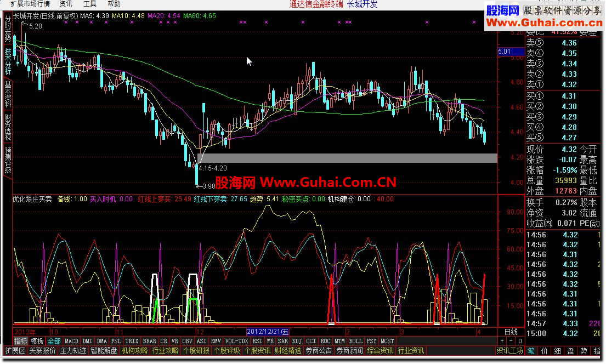Screen dimensions: 606x364
Task: Open the 关联报价 tab
Action: click(x=43, y=351)
